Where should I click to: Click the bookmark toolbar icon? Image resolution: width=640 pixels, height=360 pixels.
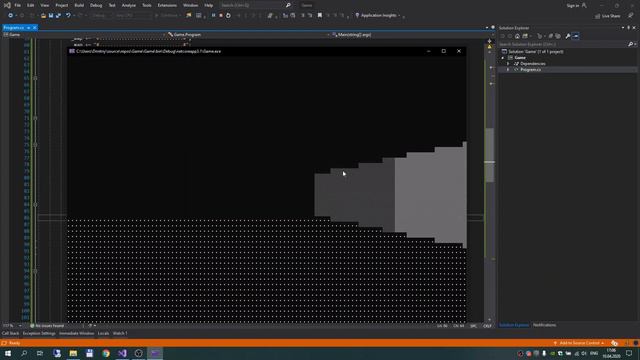click(320, 16)
